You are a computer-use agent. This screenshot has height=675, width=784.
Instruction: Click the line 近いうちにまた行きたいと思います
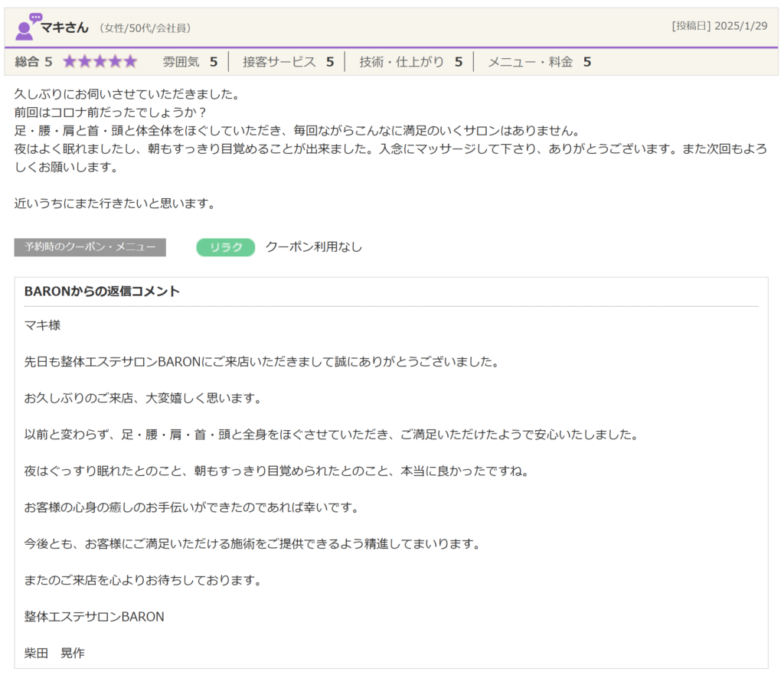point(115,204)
